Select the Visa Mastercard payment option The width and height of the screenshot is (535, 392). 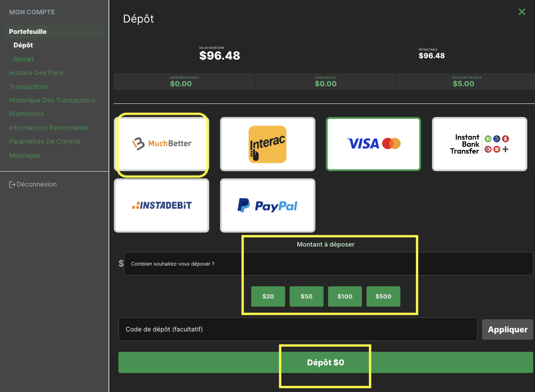point(373,144)
